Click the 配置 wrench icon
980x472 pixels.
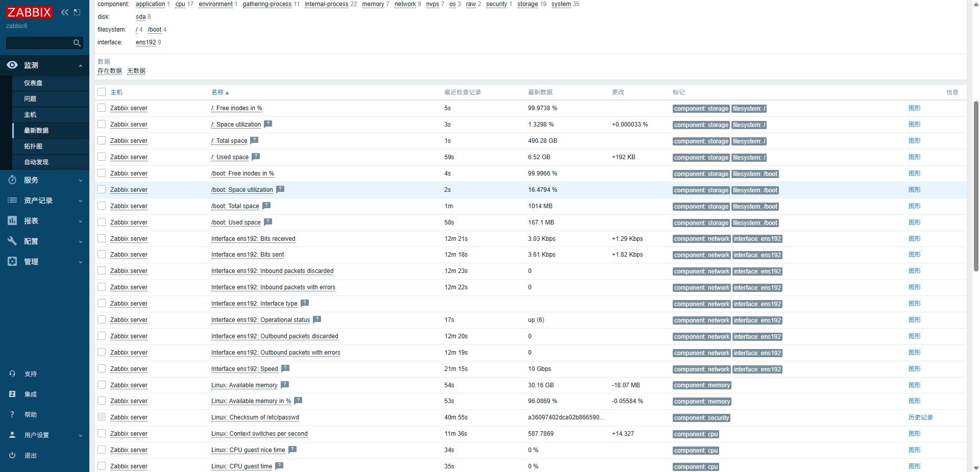coord(12,241)
